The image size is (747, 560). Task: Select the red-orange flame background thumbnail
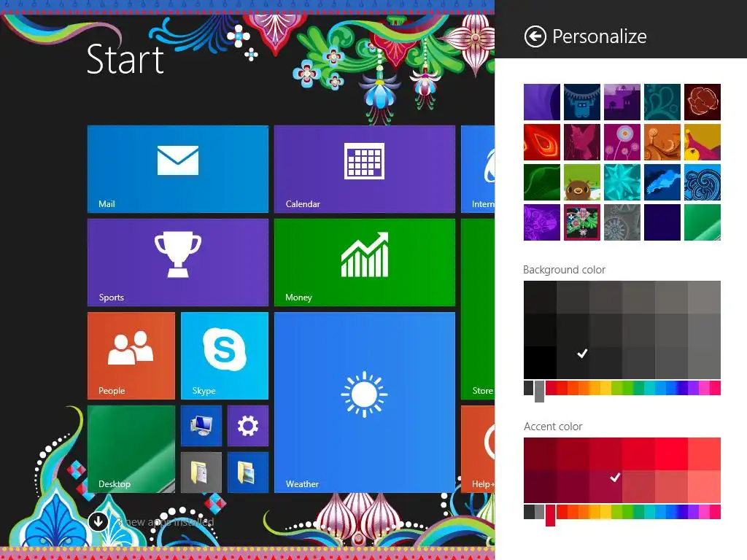point(542,142)
